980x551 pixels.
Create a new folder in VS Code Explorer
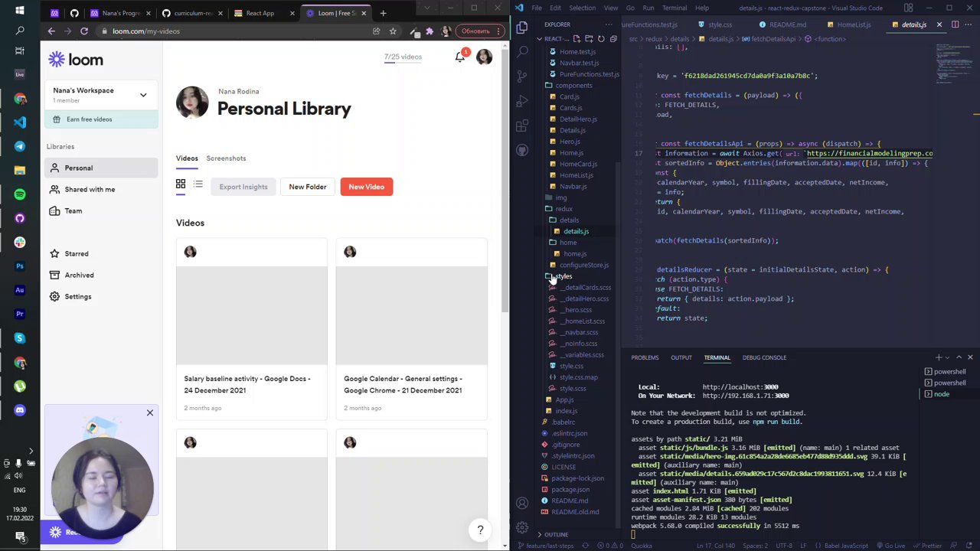pyautogui.click(x=589, y=39)
